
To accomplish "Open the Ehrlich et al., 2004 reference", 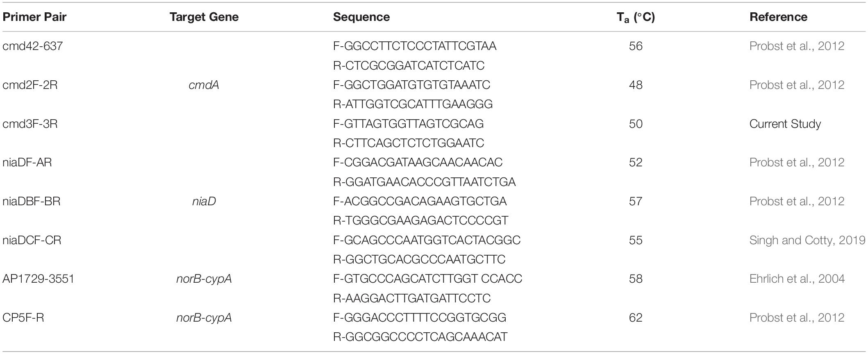I will [797, 279].
